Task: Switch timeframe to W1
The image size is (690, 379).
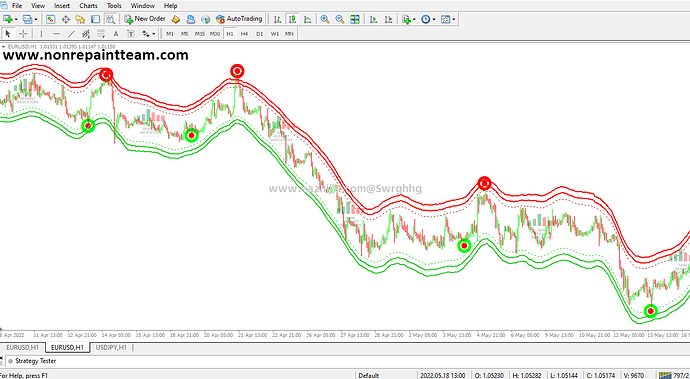Action: 275,33
